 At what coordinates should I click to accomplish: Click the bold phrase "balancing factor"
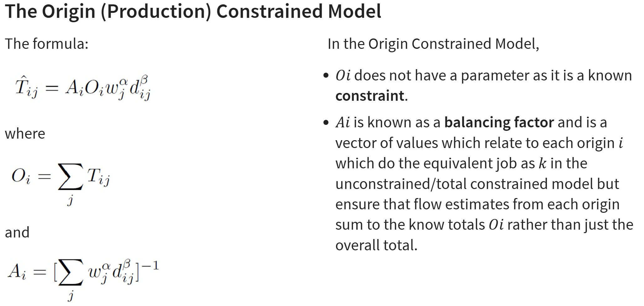499,122
